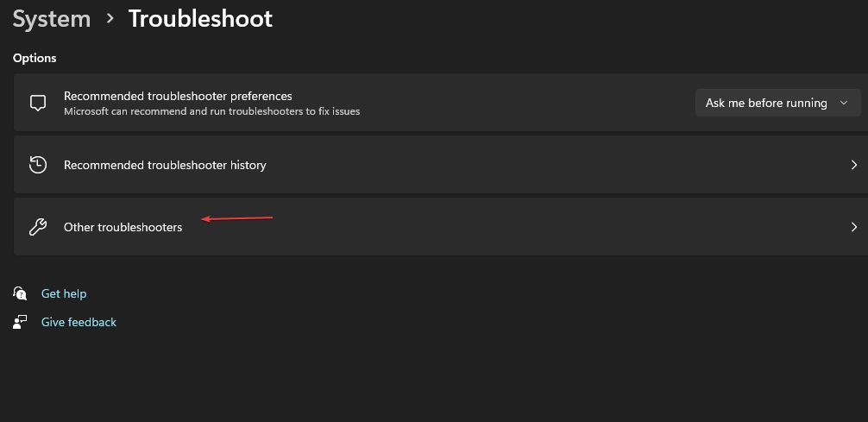Click the Troubleshoot page heading
868x422 pixels.
pyautogui.click(x=200, y=19)
